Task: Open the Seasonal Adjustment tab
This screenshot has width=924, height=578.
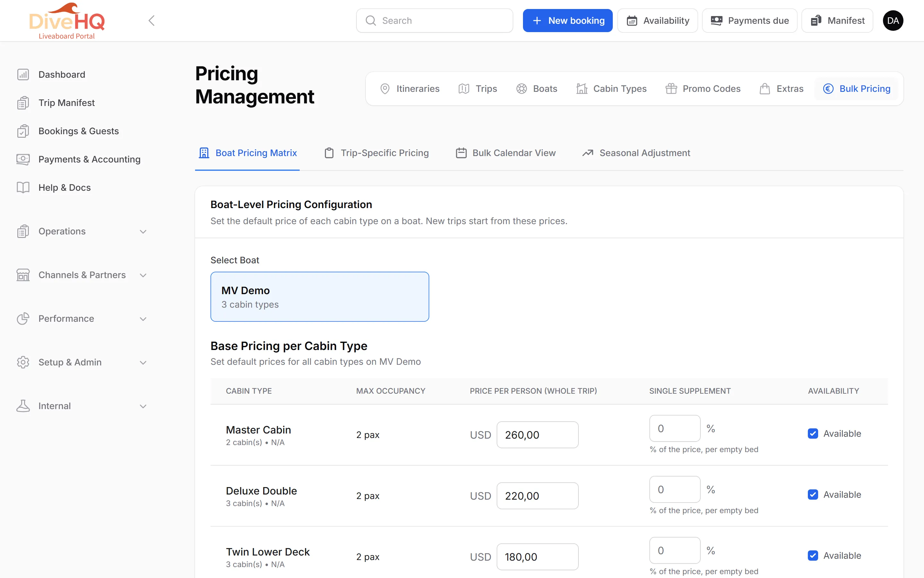Action: tap(636, 153)
